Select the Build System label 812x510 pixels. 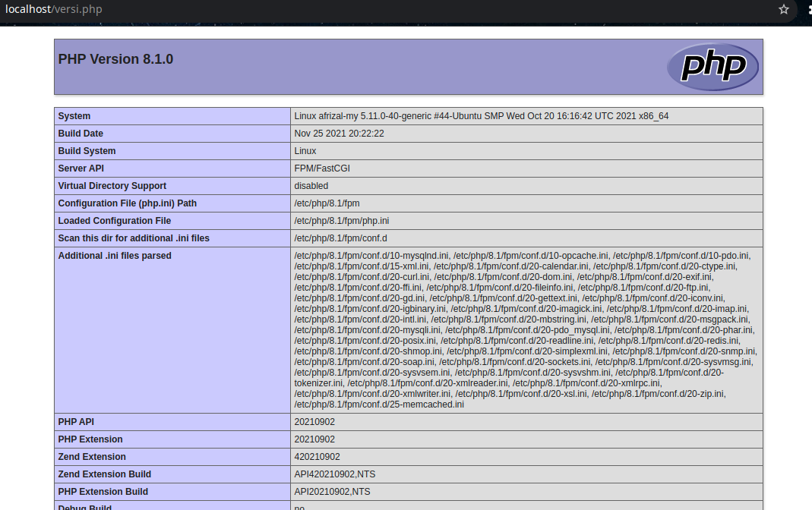pos(87,151)
